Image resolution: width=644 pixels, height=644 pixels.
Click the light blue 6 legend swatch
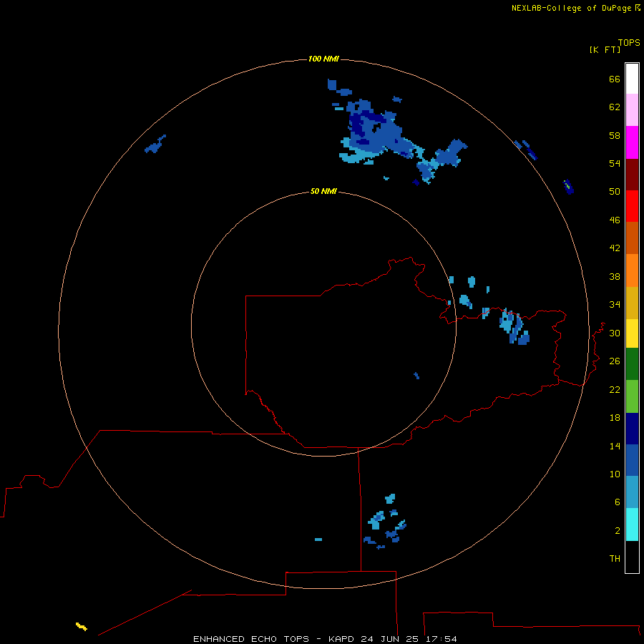point(632,492)
